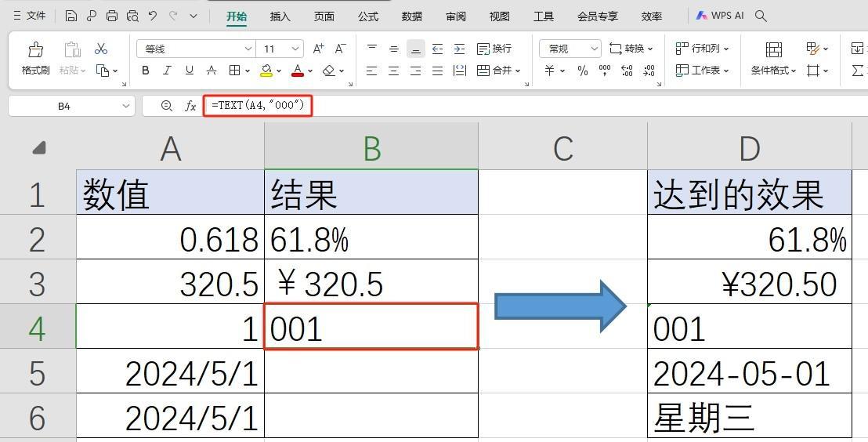The height and width of the screenshot is (442, 868).
Task: Toggle italic formatting
Action: point(167,71)
